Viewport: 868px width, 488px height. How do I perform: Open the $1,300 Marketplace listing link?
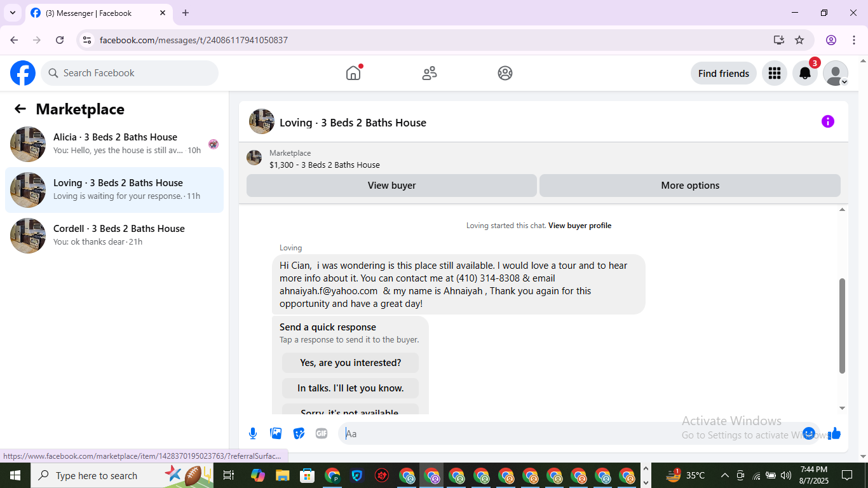[x=325, y=165]
